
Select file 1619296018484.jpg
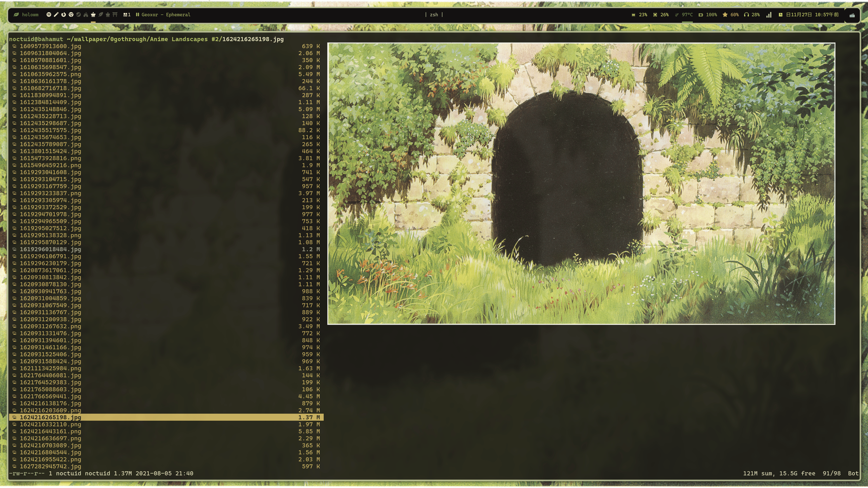tap(166, 249)
